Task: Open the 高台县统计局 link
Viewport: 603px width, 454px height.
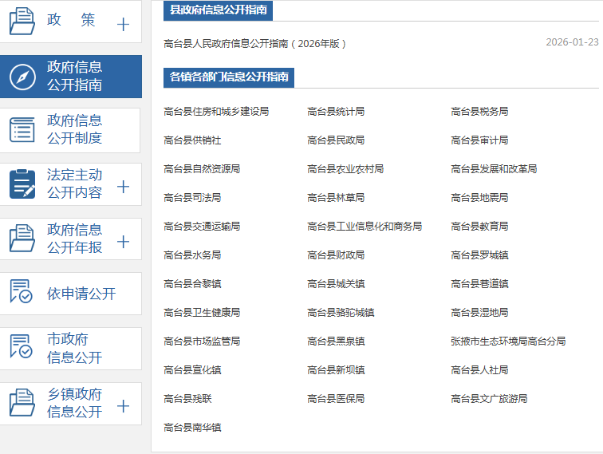Action: tap(336, 111)
